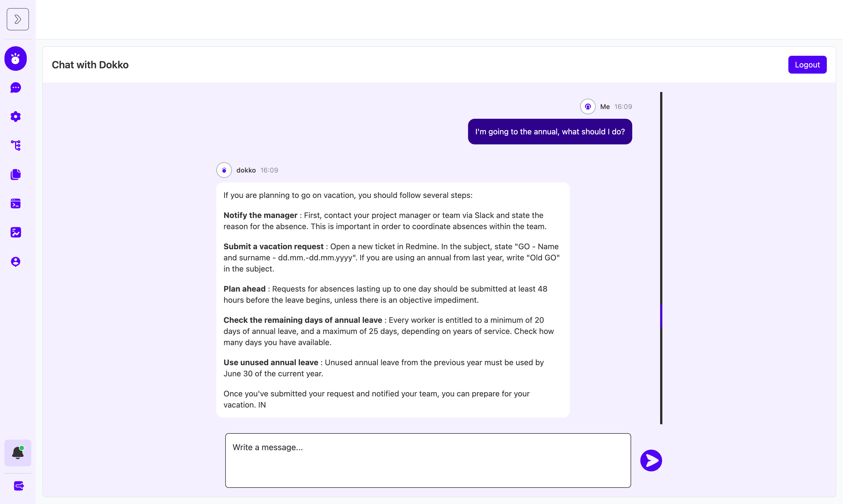The height and width of the screenshot is (504, 843).
Task: Click the bold 'Use unused annual leave' text
Action: click(271, 363)
